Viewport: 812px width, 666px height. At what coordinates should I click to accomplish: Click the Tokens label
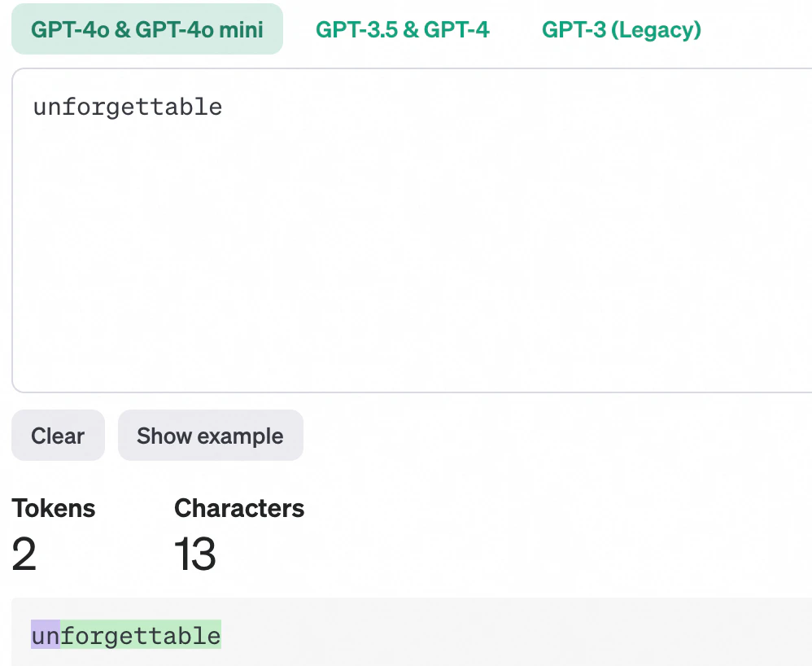[x=54, y=508]
